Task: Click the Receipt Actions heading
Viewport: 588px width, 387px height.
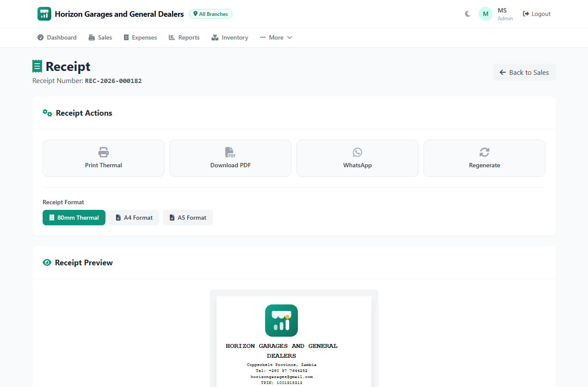Action: click(84, 113)
